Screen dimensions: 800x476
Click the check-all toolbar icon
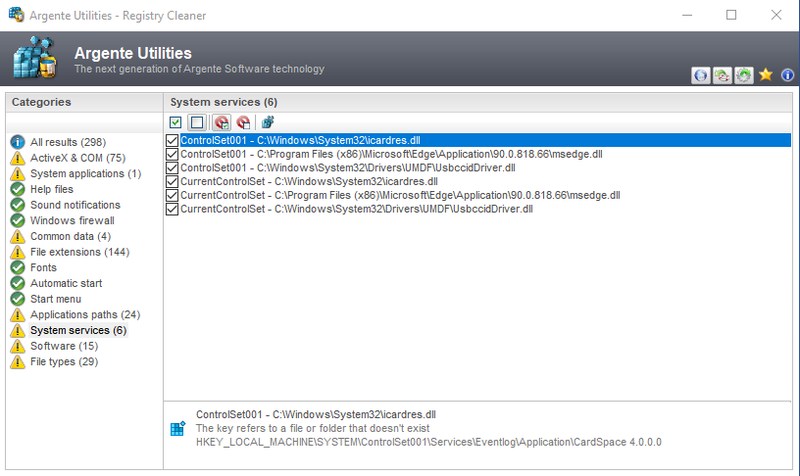pos(176,122)
